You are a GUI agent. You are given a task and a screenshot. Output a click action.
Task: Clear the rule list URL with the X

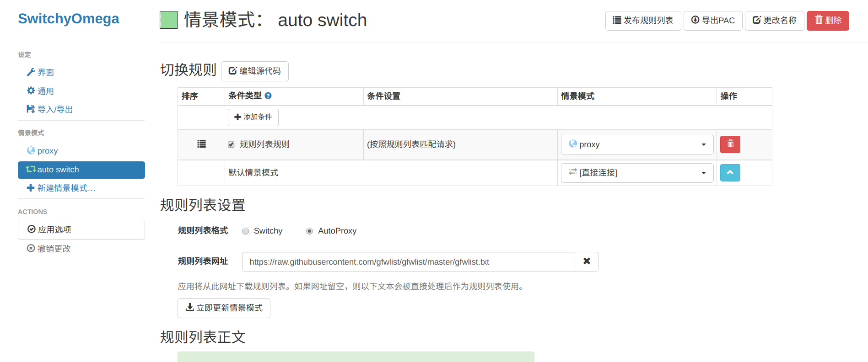click(x=587, y=261)
